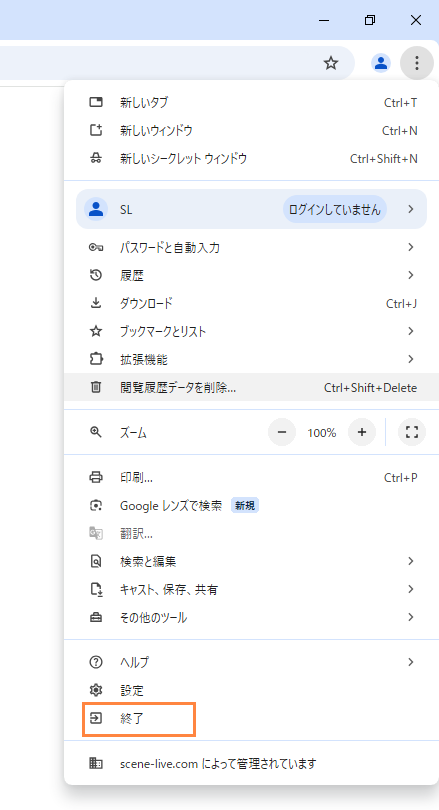The image size is (439, 810).
Task: Open scene-live.com によって管理されています notice
Action: 252,763
